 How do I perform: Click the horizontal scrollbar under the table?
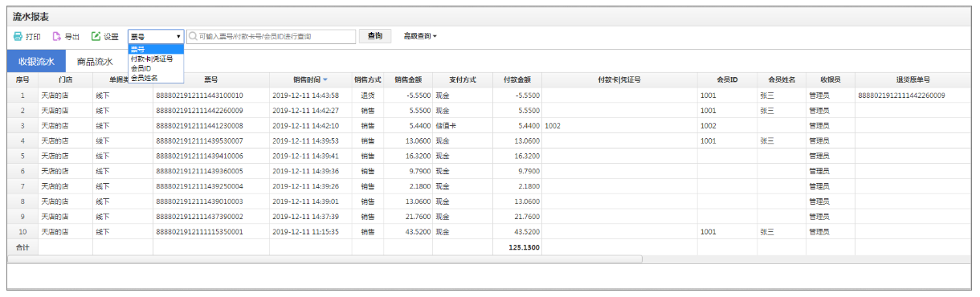pyautogui.click(x=325, y=259)
